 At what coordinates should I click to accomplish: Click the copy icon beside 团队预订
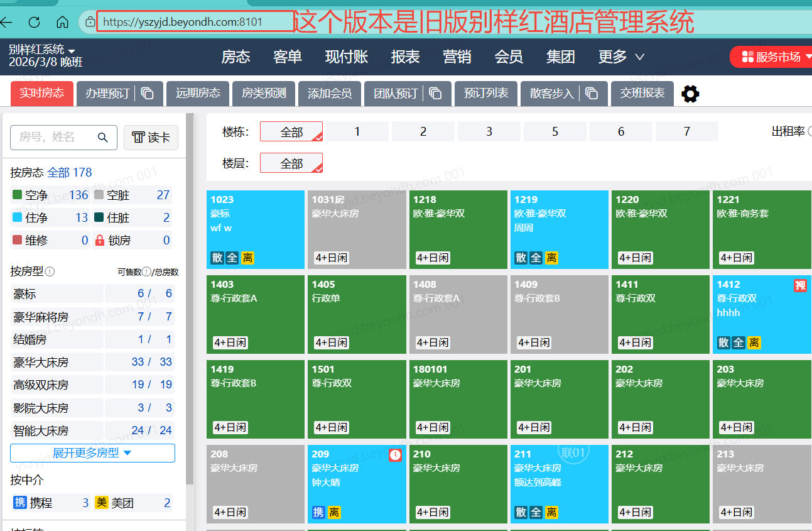click(435, 94)
